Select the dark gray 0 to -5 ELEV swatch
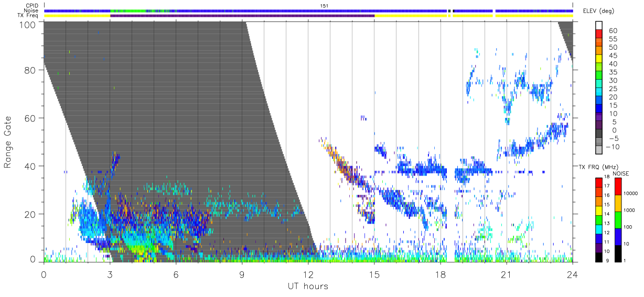This screenshot has height=297, width=644. tap(599, 134)
